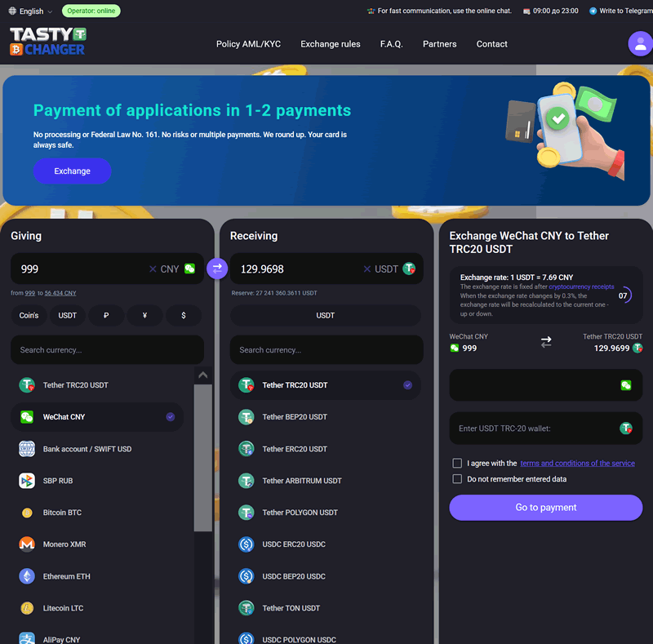The height and width of the screenshot is (644, 653).
Task: Pick USDC ERC20 USDC in Receiving list
Action: [x=294, y=544]
